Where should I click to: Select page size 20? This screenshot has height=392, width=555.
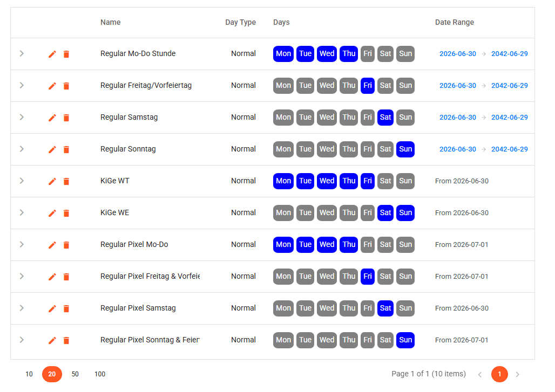(52, 374)
